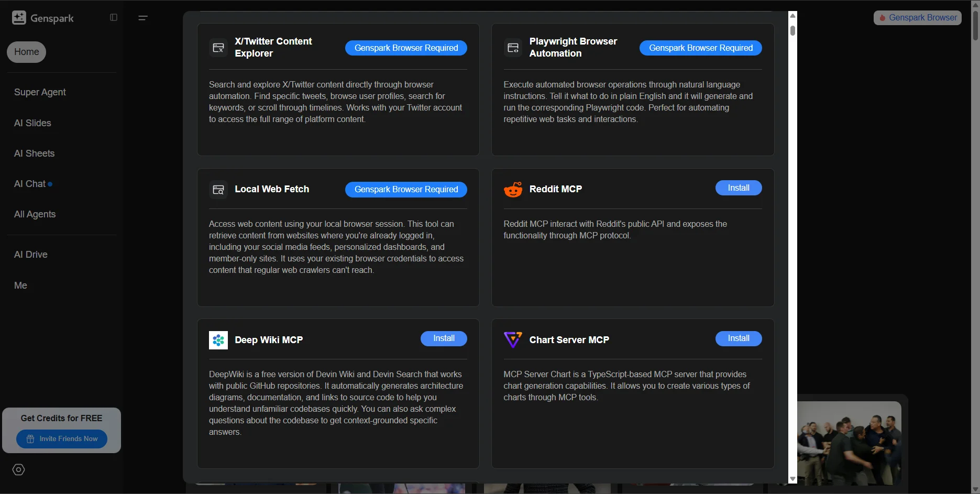Install the Deep Wiki MCP

tap(444, 338)
